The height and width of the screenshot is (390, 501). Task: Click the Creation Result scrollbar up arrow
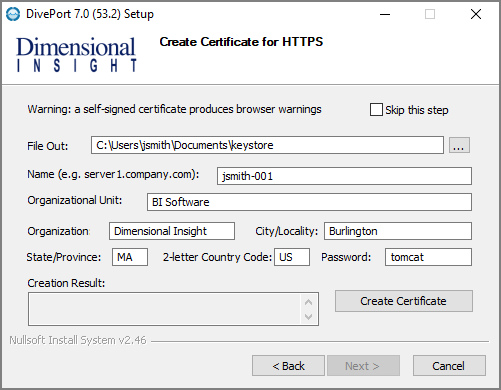pyautogui.click(x=309, y=302)
